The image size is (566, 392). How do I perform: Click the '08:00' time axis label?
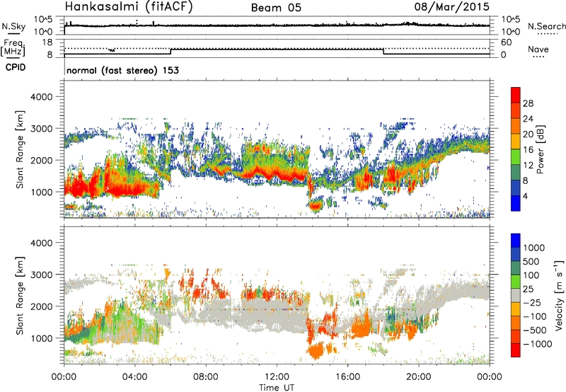click(205, 377)
